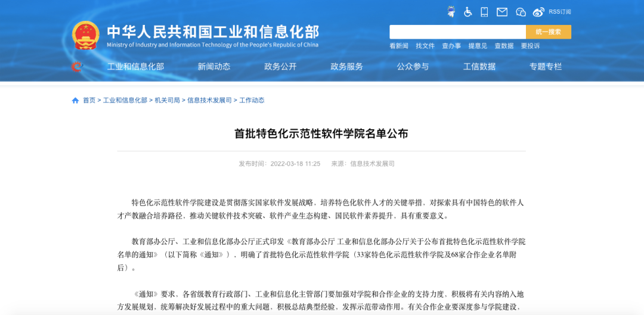Screen dimensions: 644x315
Task: Open 看新闻 quick link
Action: point(399,46)
